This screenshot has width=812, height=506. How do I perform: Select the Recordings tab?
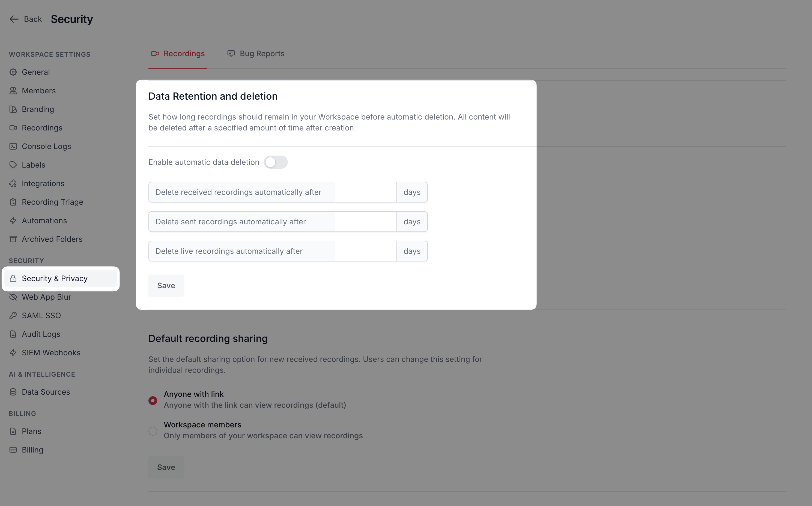coord(178,53)
